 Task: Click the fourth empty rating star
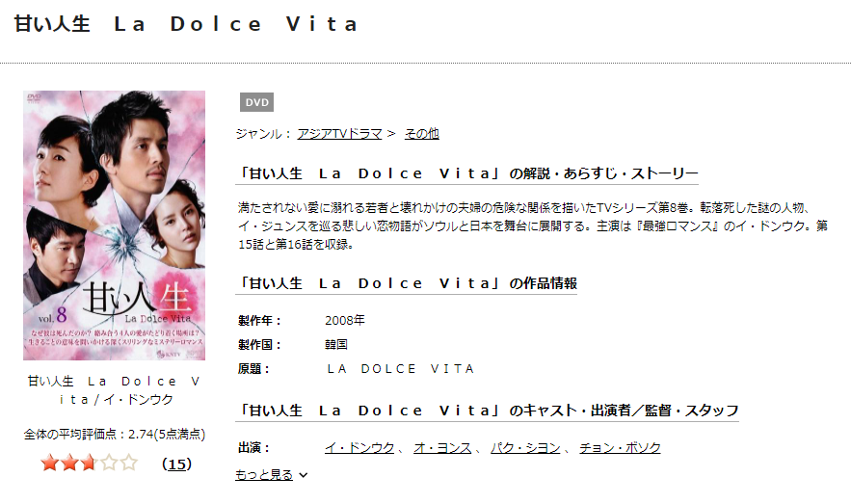click(x=109, y=464)
